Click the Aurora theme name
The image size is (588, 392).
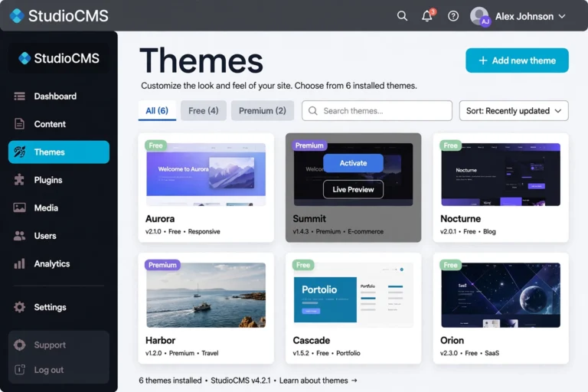[x=160, y=219]
